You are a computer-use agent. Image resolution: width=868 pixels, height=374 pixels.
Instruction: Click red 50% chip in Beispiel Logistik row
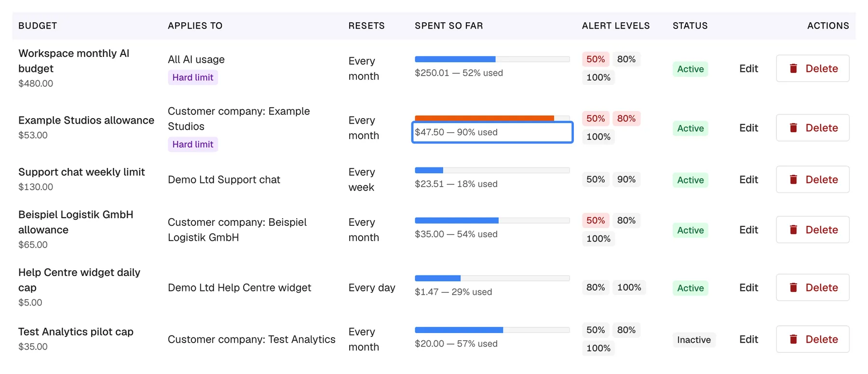[596, 221]
